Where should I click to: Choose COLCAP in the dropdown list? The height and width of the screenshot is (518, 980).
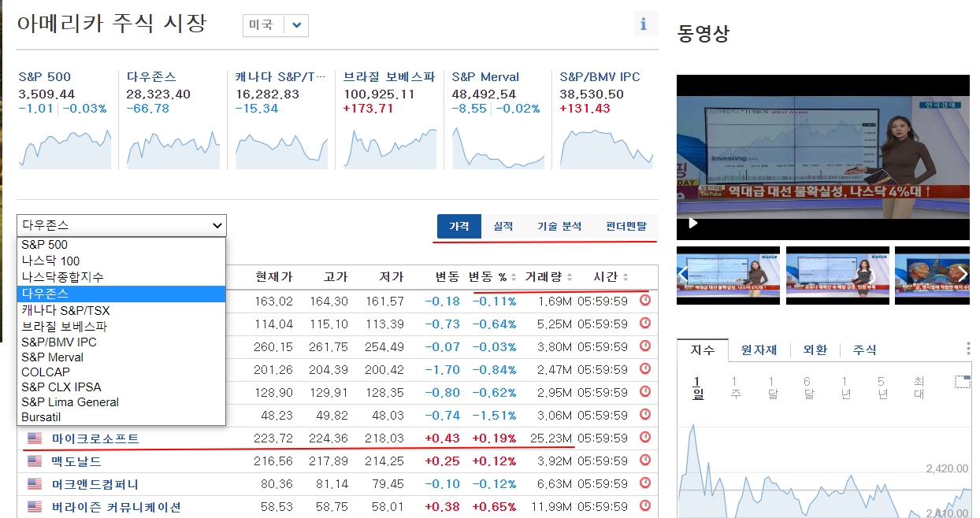[121, 372]
